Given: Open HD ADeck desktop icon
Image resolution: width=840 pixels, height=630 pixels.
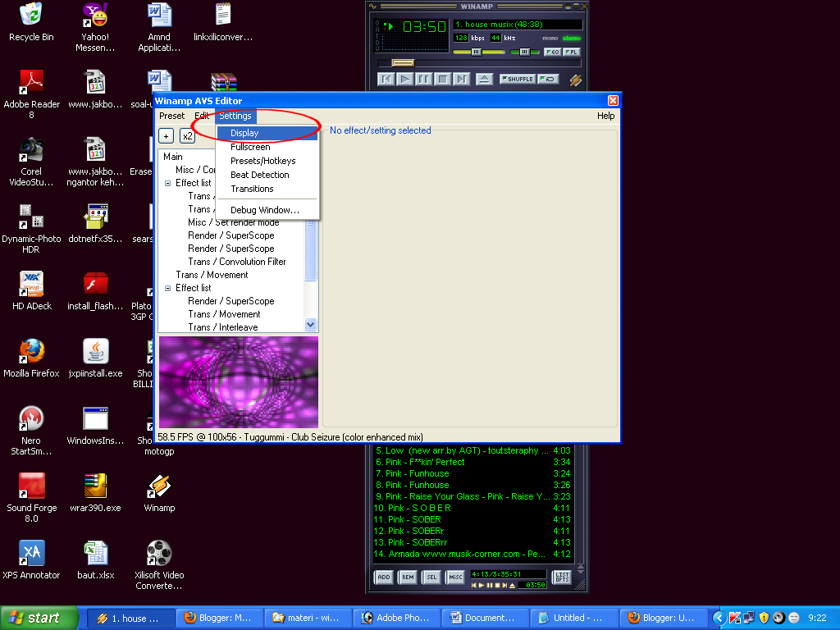Looking at the screenshot, I should click(x=31, y=290).
